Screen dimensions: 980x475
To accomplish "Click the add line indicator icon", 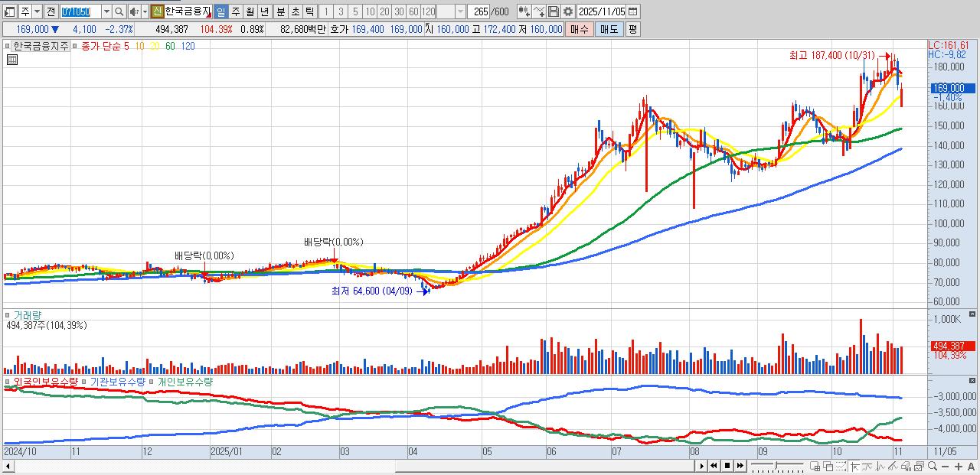I will coord(539,11).
